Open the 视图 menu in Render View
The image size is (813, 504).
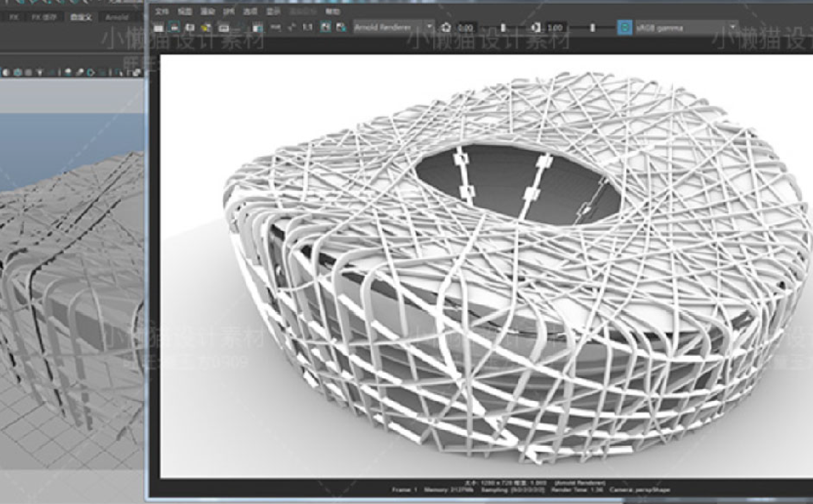coord(184,11)
